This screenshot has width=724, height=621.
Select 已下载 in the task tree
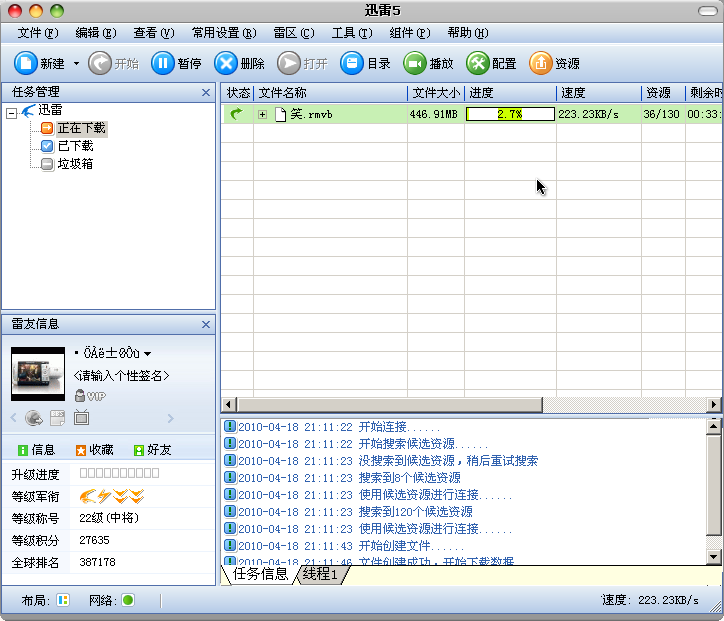[76, 146]
